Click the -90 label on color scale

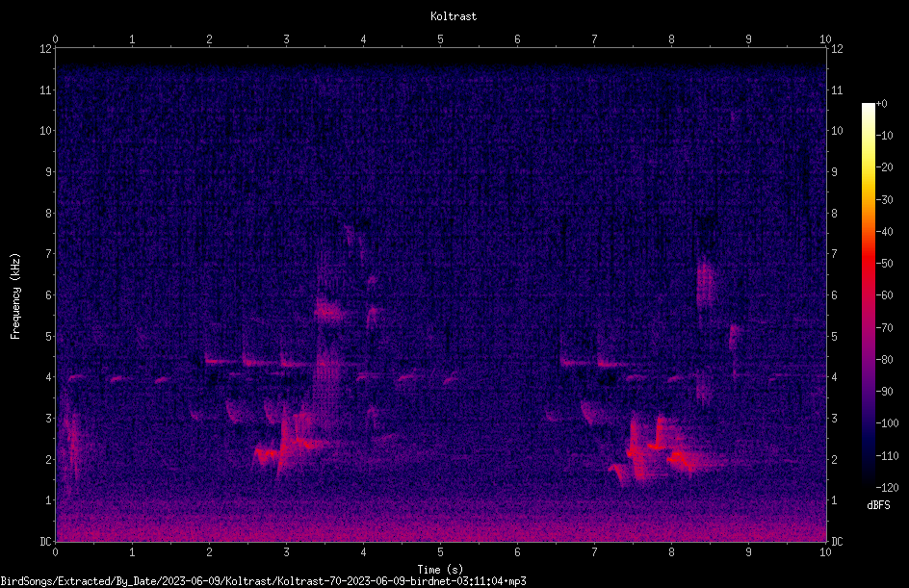pos(884,392)
